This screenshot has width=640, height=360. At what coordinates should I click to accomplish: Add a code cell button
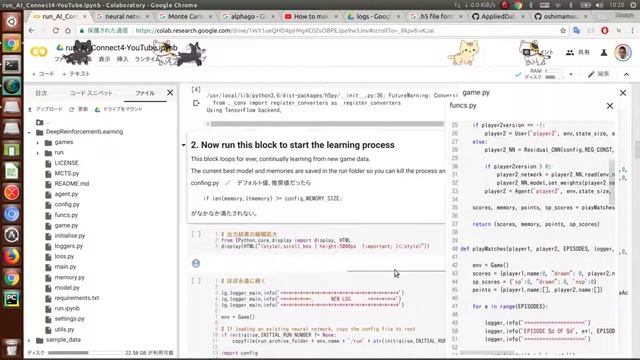click(43, 74)
